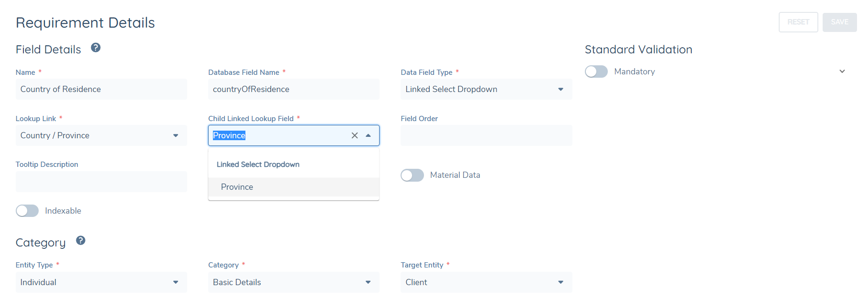
Task: Collapse the Child Linked Lookup dropdown arrow
Action: [368, 135]
